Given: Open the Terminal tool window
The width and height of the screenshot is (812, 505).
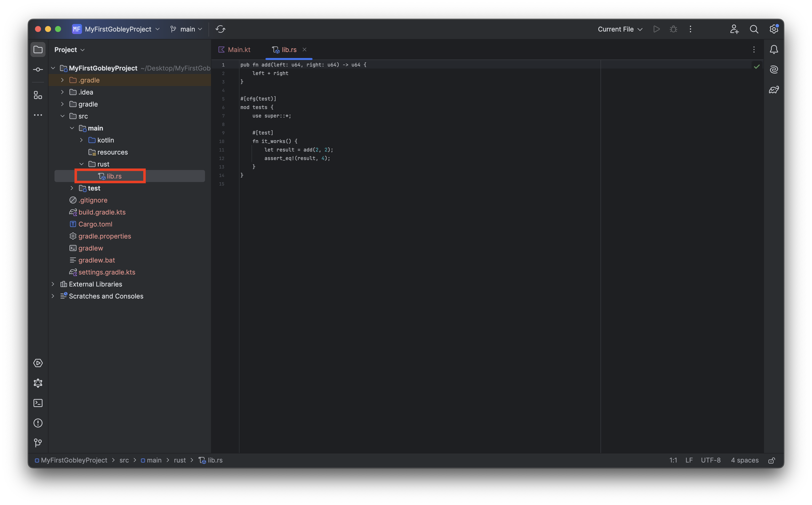Looking at the screenshot, I should pos(38,403).
